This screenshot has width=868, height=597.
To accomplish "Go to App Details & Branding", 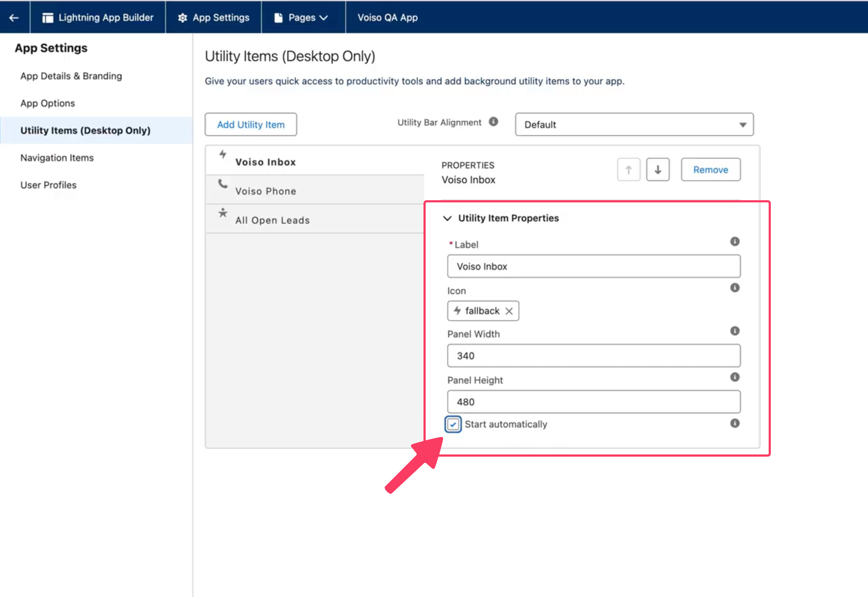I will click(x=71, y=76).
